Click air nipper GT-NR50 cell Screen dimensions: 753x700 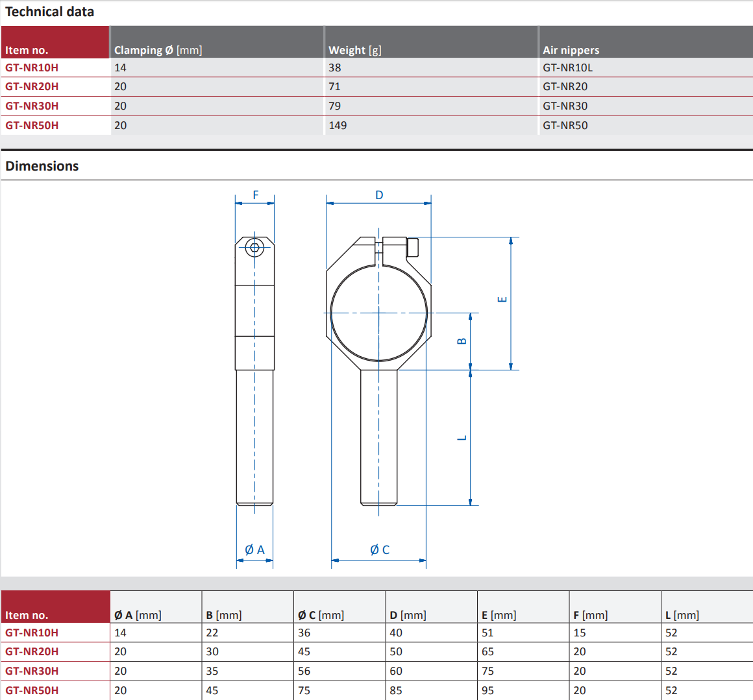[565, 125]
